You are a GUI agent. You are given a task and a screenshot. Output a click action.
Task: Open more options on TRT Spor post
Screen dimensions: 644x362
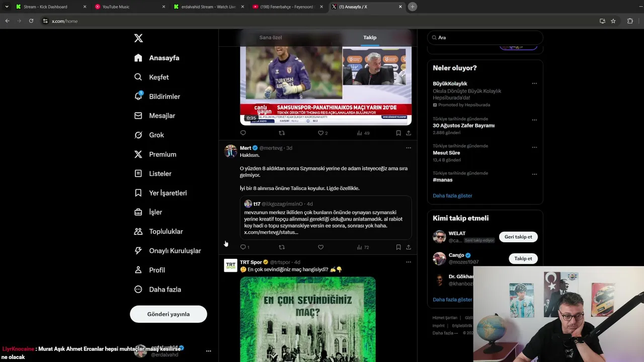click(x=409, y=262)
